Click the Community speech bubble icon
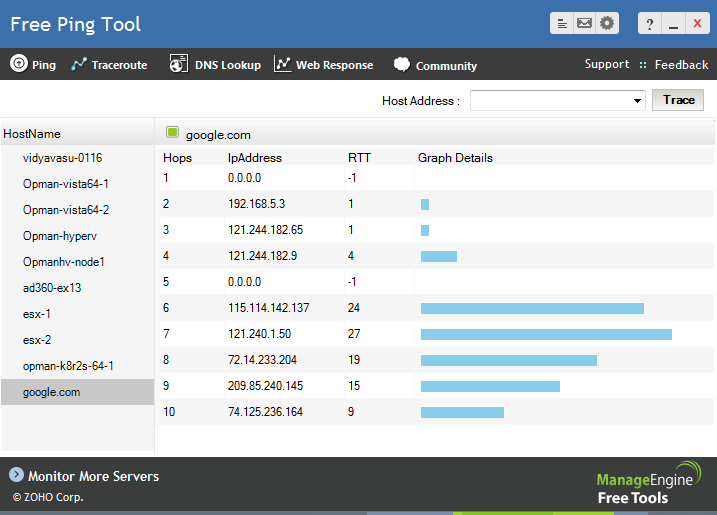717x515 pixels. (x=402, y=64)
